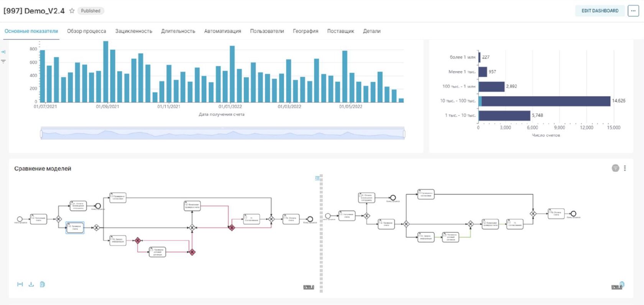Click the 957 bar for Менее 1 тыс.
Screen dimensions: 644x305
pyautogui.click(x=483, y=72)
